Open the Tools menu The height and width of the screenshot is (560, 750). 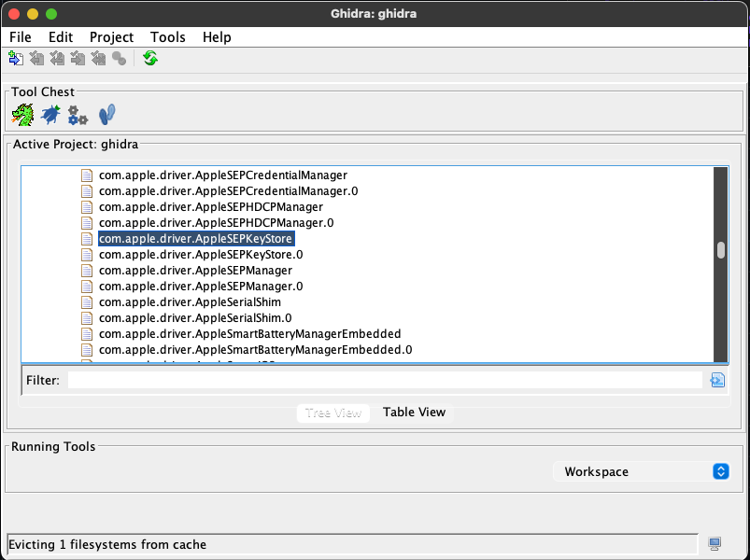(x=168, y=37)
